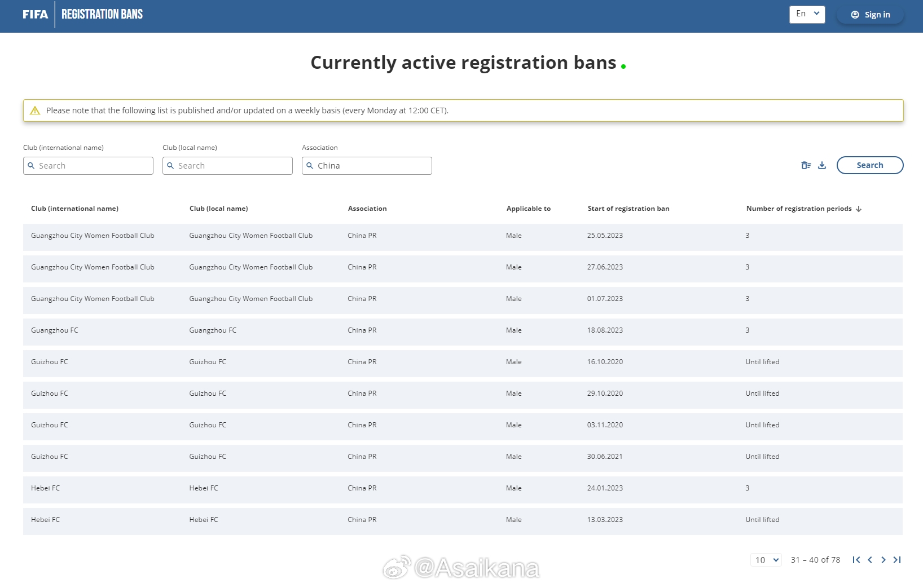
Task: Open the rows-per-page dropdown showing 10
Action: pos(766,560)
